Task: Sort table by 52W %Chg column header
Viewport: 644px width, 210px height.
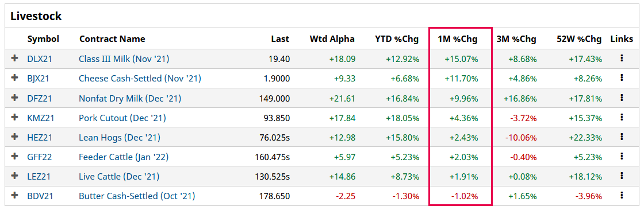Action: 579,39
